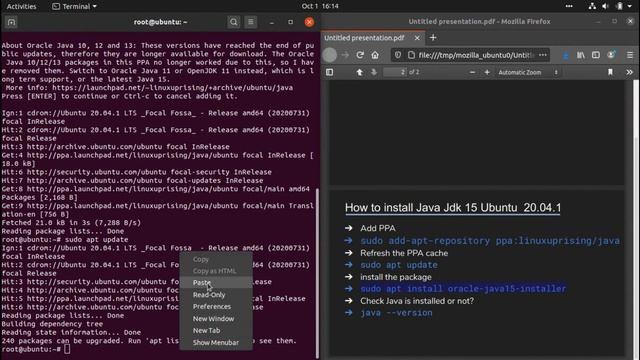This screenshot has height=360, width=640.
Task: Click the new terminal tab icon in headerbar
Action: [11, 22]
